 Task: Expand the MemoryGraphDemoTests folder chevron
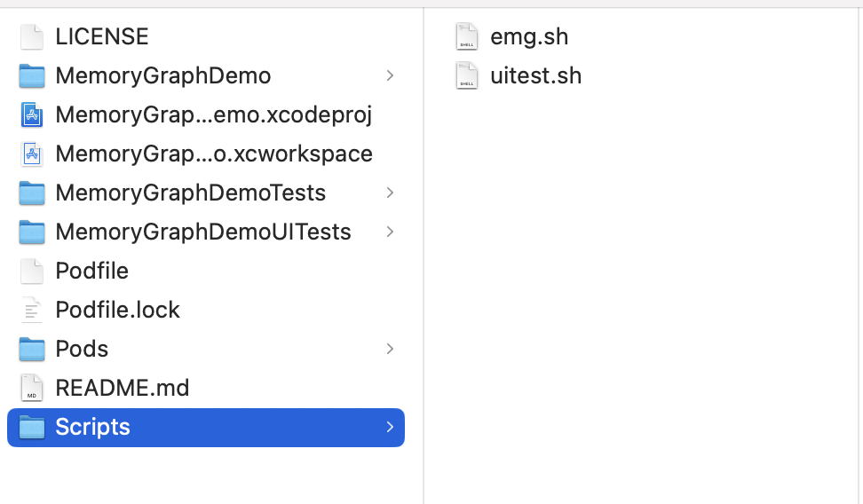390,193
